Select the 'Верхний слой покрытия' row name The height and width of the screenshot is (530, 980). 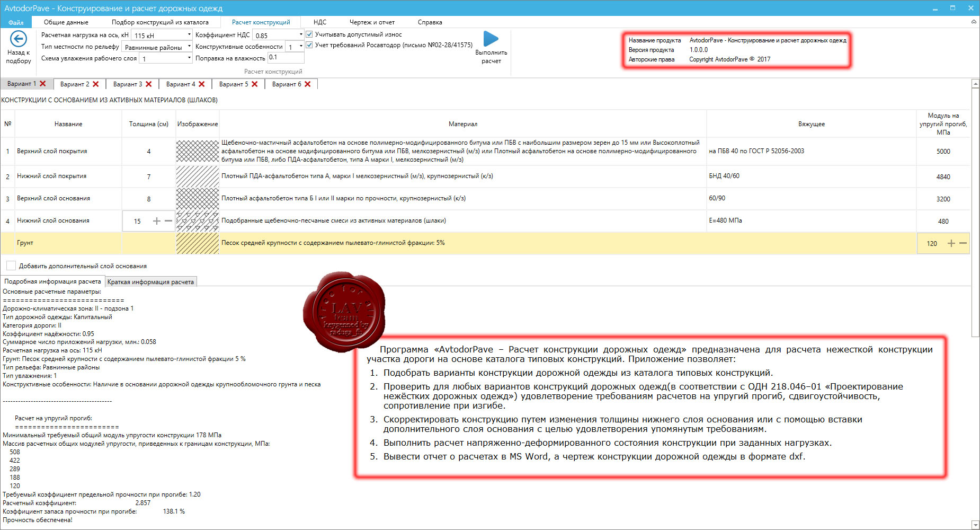point(52,151)
